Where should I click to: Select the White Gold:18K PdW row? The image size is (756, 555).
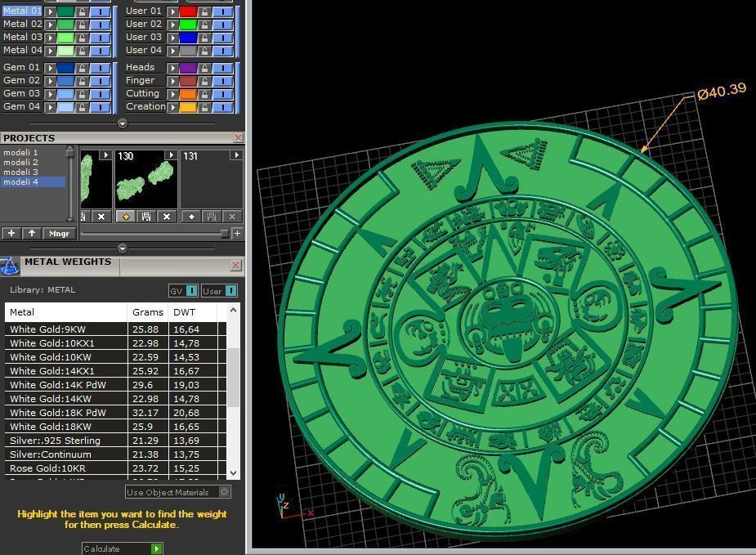pyautogui.click(x=116, y=412)
